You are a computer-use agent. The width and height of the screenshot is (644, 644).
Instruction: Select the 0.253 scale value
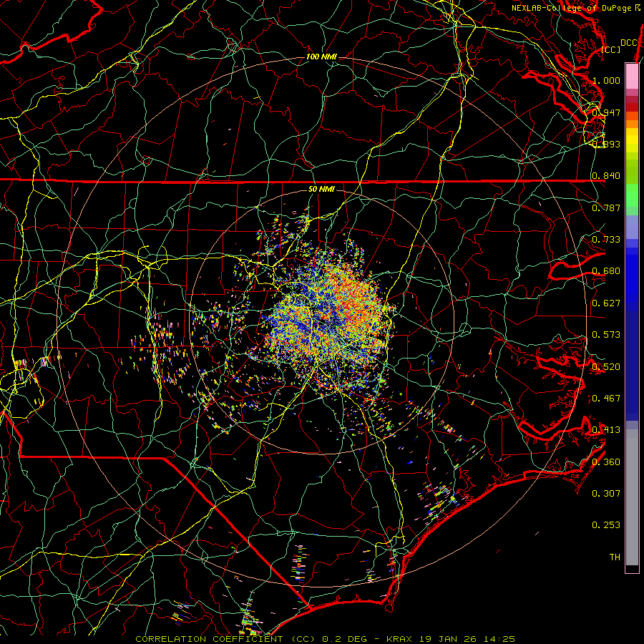tap(606, 525)
